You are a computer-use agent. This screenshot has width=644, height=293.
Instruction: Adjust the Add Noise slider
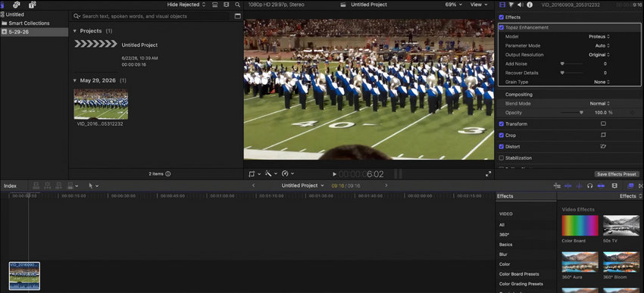click(562, 64)
